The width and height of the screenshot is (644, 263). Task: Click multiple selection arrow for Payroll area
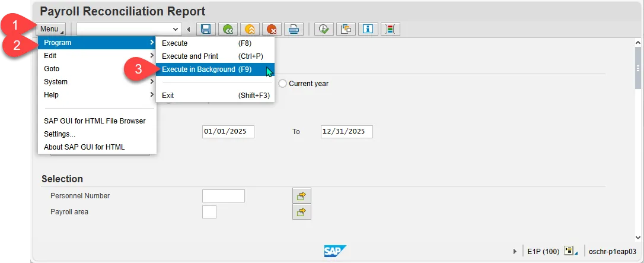301,212
